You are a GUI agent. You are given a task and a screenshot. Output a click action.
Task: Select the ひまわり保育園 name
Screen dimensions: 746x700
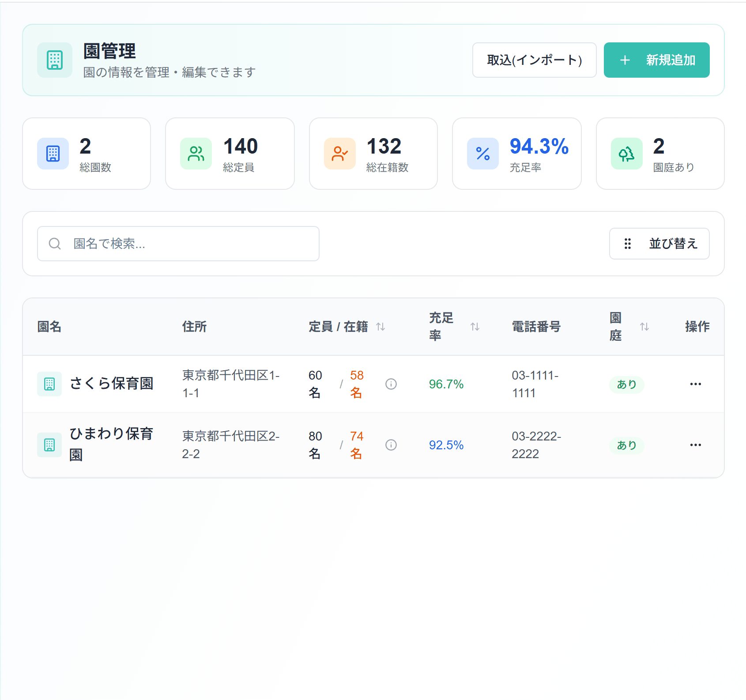tap(111, 444)
